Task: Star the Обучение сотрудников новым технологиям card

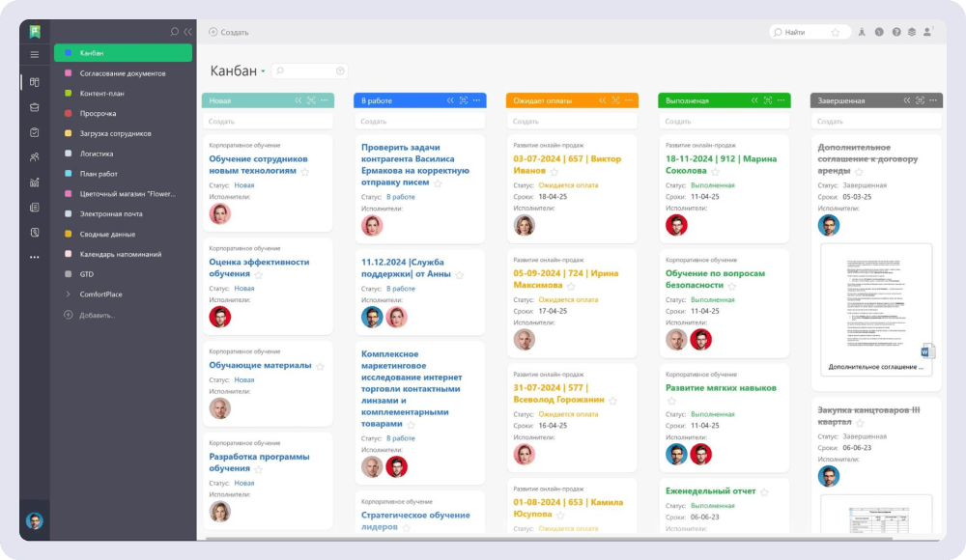Action: (x=305, y=172)
